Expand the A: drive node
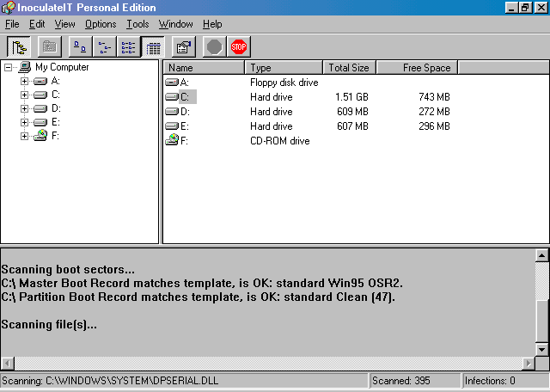The height and width of the screenshot is (392, 550). [x=24, y=82]
